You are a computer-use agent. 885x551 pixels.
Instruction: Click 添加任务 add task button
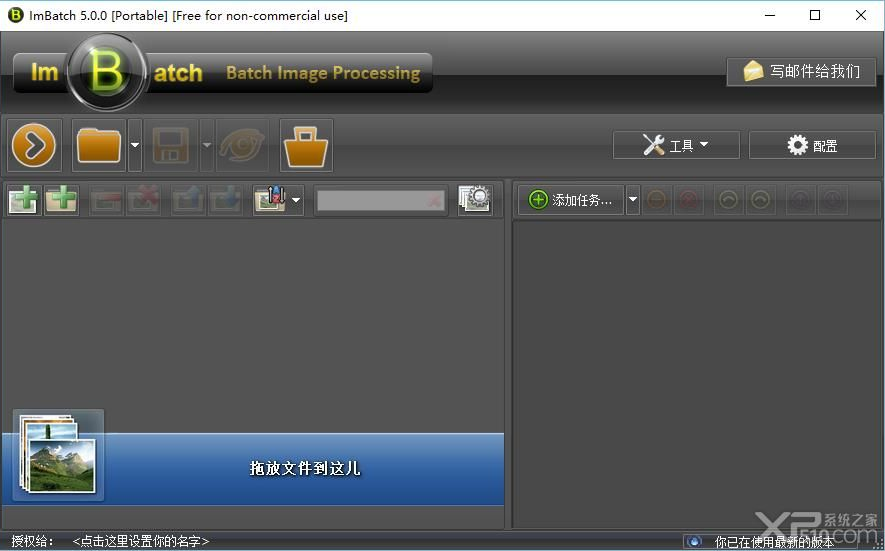pos(571,200)
